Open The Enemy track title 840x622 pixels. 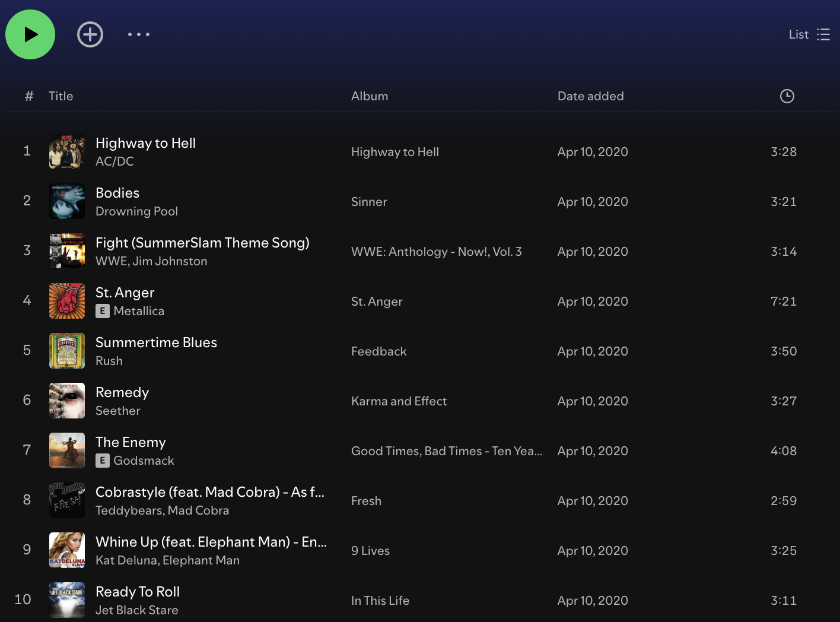131,442
